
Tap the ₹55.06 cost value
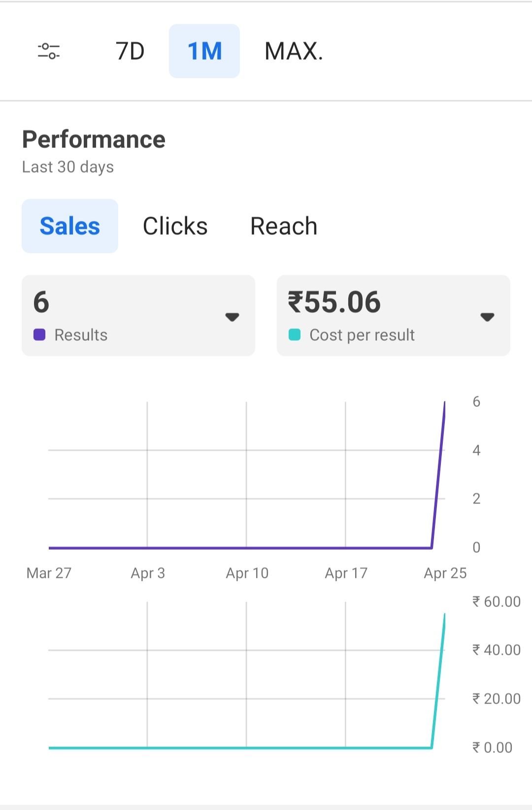coord(334,302)
